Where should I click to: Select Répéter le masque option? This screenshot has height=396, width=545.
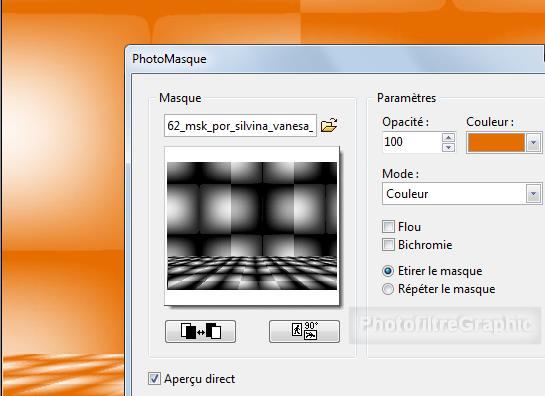tap(388, 289)
